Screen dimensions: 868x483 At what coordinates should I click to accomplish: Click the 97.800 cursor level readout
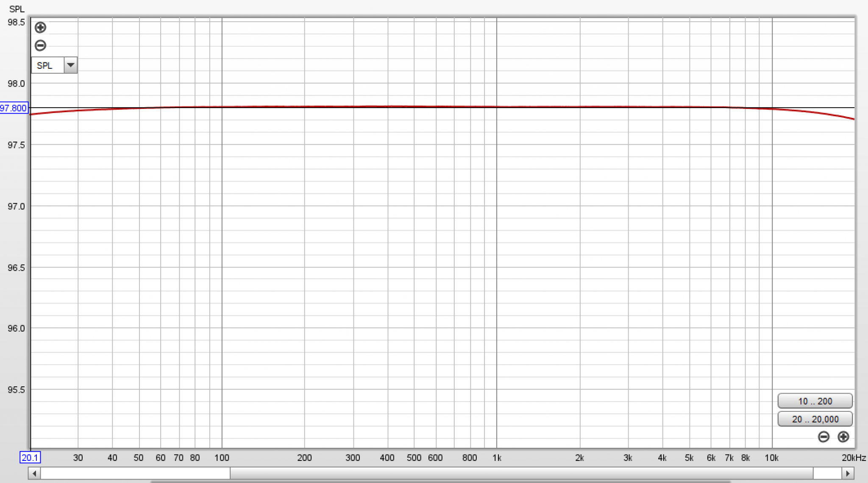coord(14,108)
